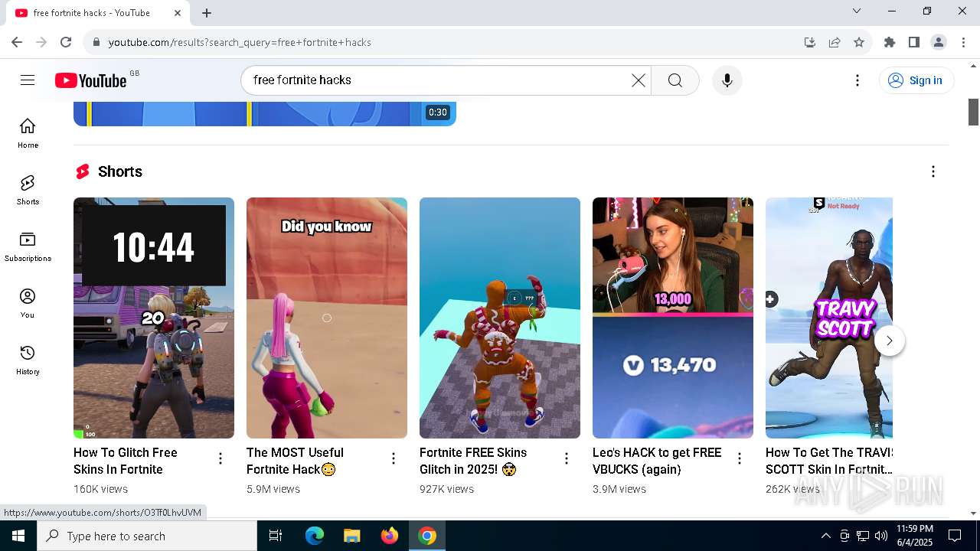Open the Windows Start menu
The height and width of the screenshot is (551, 980).
click(18, 536)
